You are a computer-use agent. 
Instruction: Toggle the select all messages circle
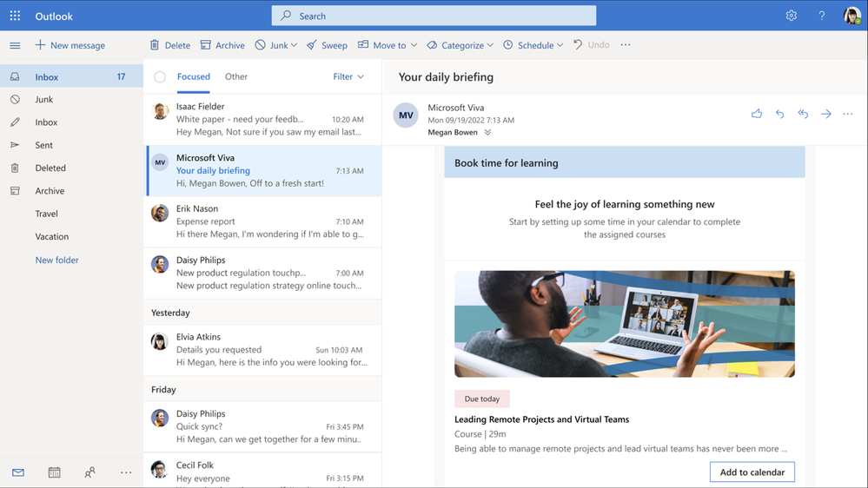tap(160, 77)
